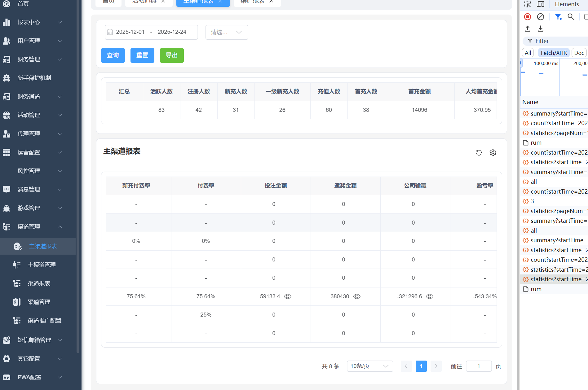Screen dimensions: 588x390
Task: Select the highlighted statistics?startTime request row
Action: [x=554, y=279]
